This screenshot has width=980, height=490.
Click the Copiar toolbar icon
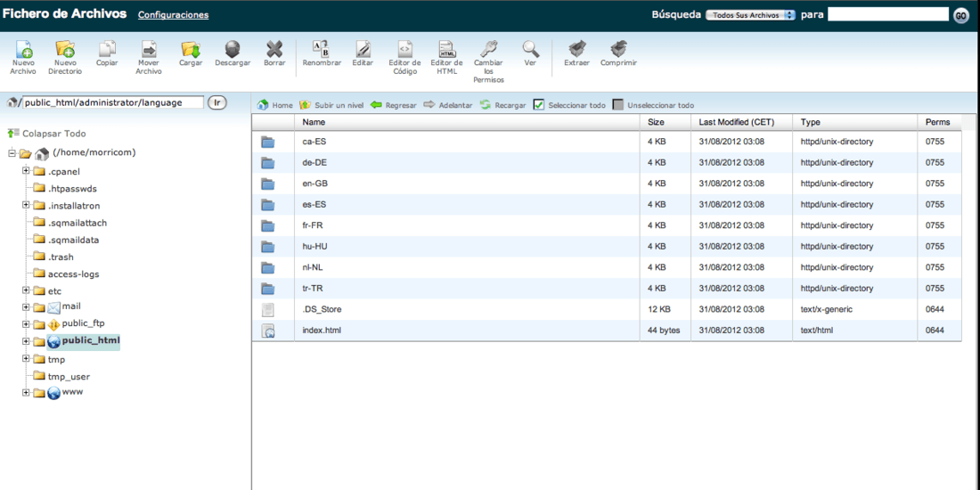pyautogui.click(x=108, y=49)
